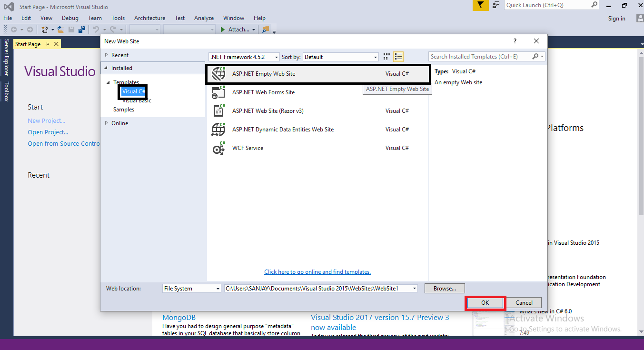The width and height of the screenshot is (644, 350).
Task: Click the account avatar icon
Action: pos(640,19)
